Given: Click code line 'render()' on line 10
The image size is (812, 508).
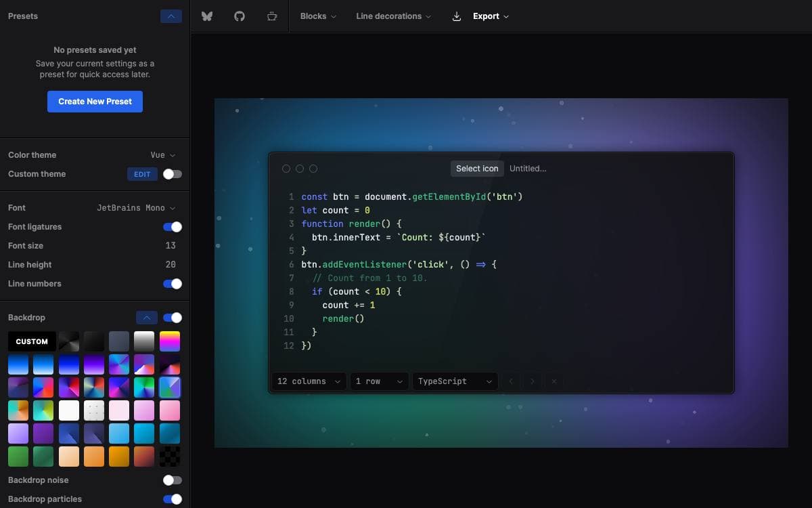Looking at the screenshot, I should [344, 319].
